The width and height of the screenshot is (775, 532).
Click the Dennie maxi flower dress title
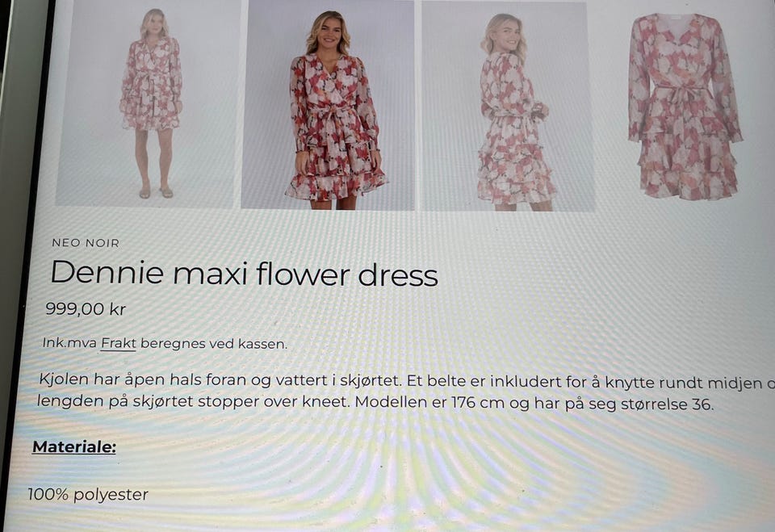pyautogui.click(x=244, y=274)
